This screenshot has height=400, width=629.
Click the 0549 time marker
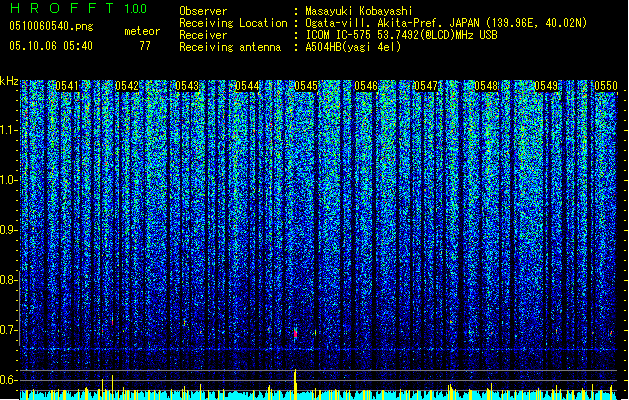pyautogui.click(x=546, y=86)
